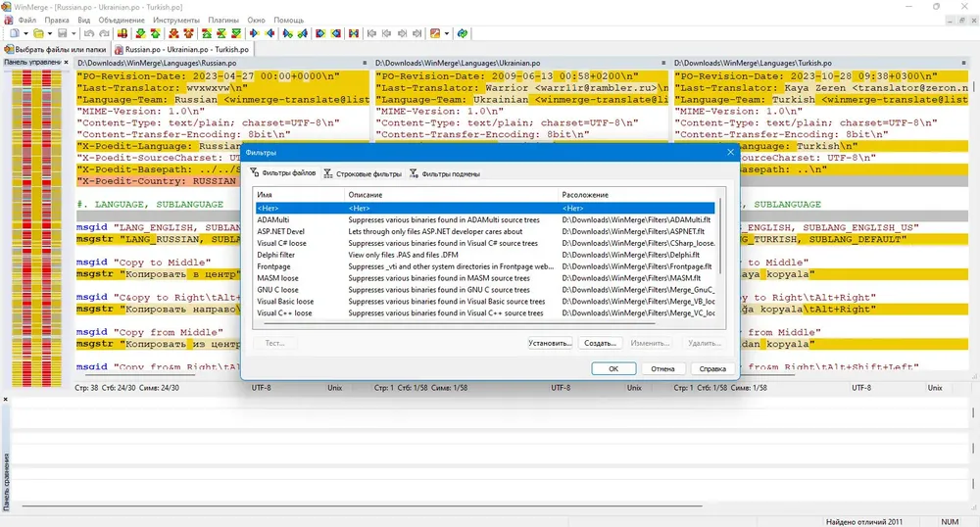The image size is (980, 527).
Task: Confirm with the OK button
Action: pos(613,368)
